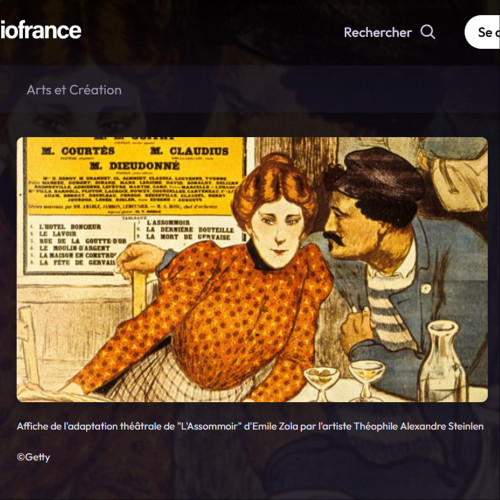Click M. COURTÈS name on yellow poster

click(78, 151)
